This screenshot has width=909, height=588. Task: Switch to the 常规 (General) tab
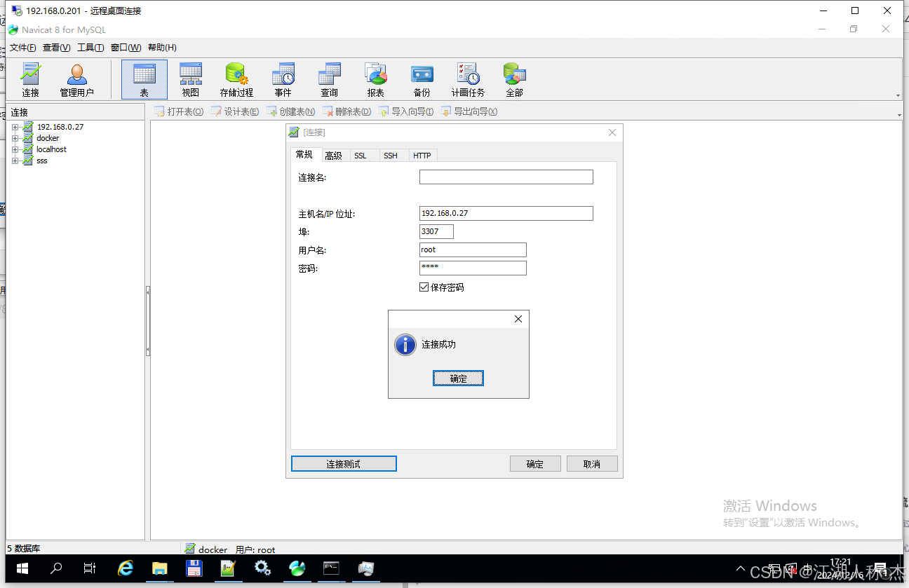[304, 154]
